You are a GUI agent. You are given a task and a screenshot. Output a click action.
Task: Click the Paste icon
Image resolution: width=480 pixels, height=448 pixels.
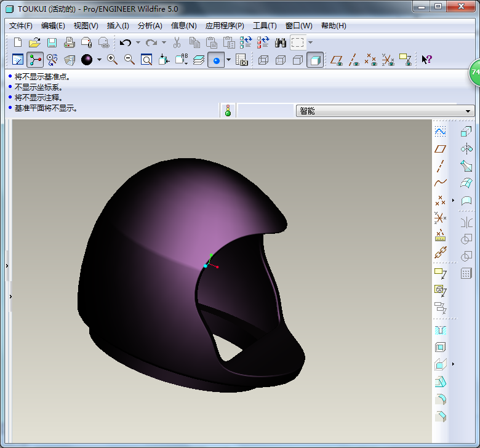coord(212,42)
